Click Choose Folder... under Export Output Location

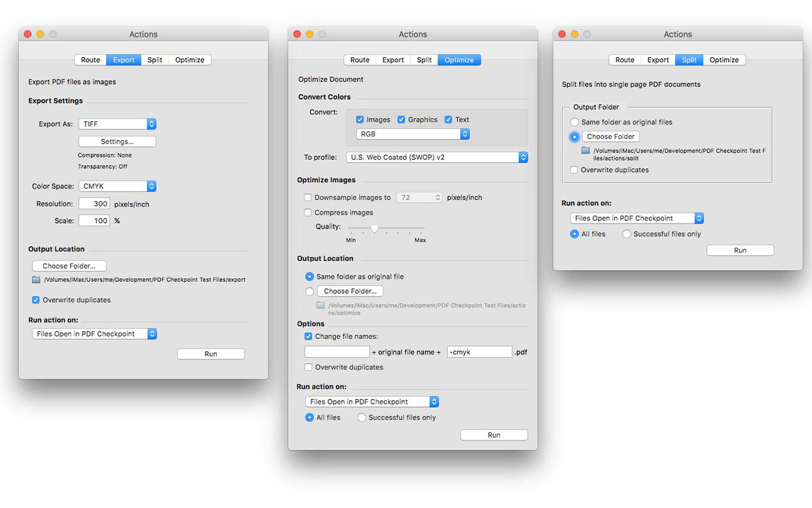click(69, 266)
